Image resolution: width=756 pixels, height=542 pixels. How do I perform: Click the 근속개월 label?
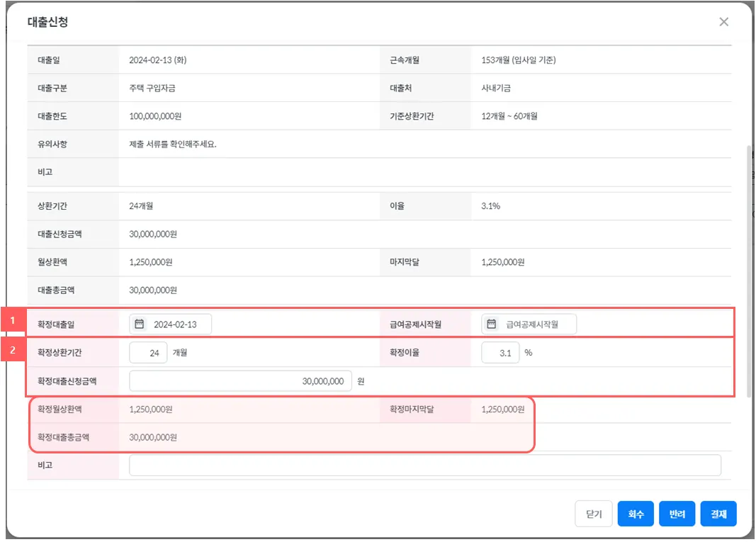[404, 60]
